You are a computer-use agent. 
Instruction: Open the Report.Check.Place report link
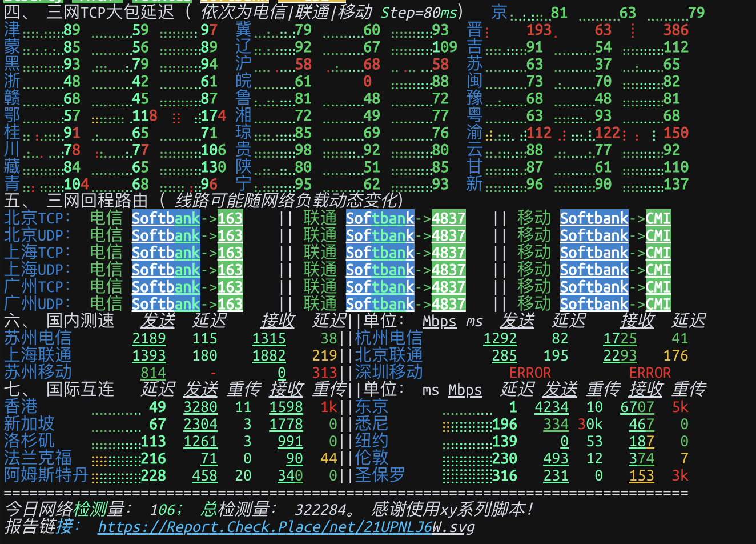(285, 527)
